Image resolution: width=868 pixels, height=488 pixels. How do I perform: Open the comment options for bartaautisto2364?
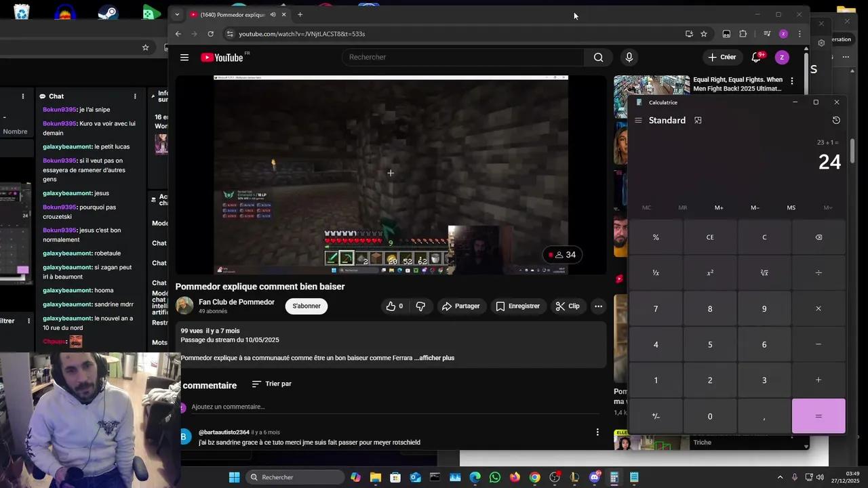pyautogui.click(x=597, y=432)
